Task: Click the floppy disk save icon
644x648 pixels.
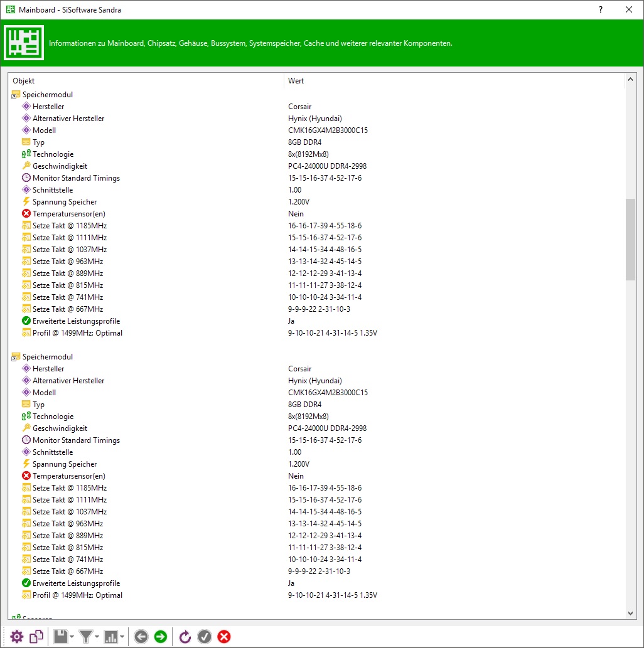Action: [61, 637]
